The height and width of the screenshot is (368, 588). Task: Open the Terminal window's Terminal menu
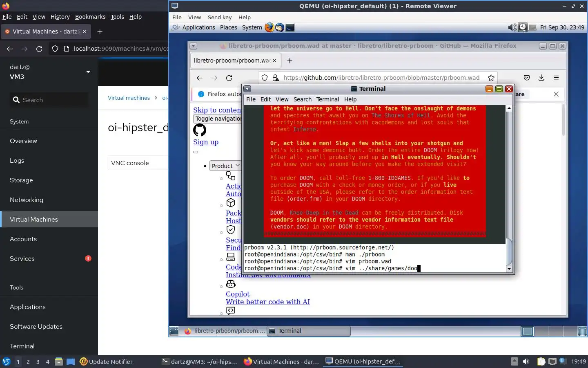(327, 99)
